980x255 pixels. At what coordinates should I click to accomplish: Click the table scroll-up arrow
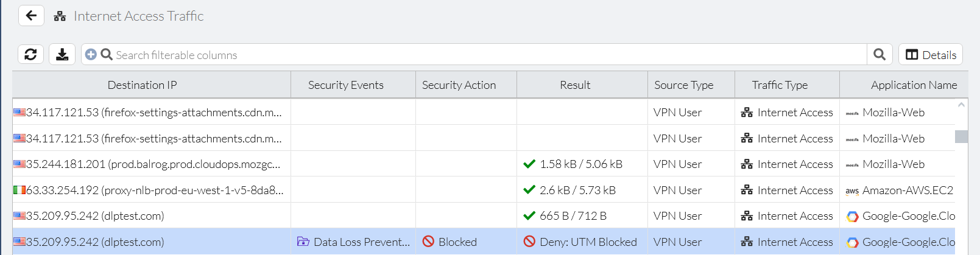[961, 105]
